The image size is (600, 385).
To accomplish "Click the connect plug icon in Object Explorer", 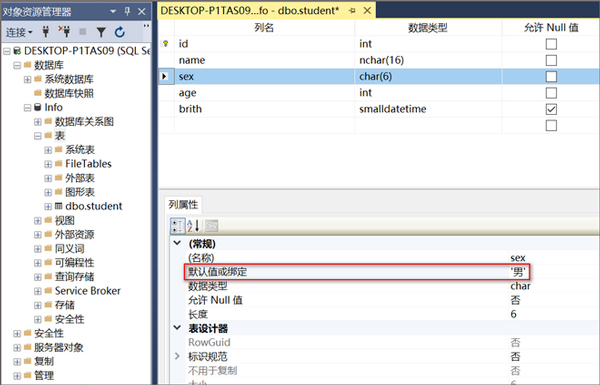I will coord(46,32).
